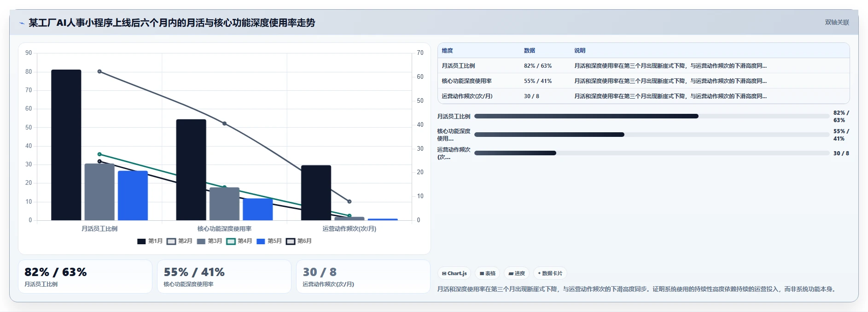Toggle the 第3月 legend series
Screen dimensions: 868x312
pos(210,241)
